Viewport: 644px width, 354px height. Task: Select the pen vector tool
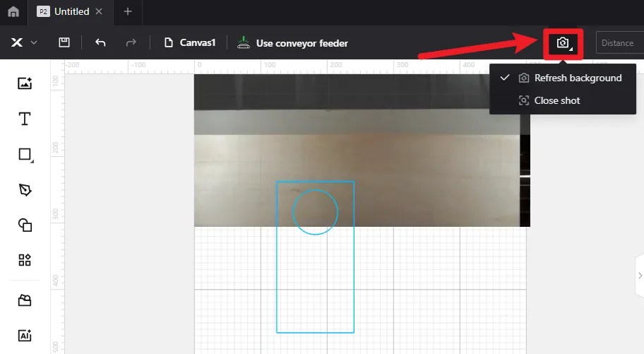[25, 189]
